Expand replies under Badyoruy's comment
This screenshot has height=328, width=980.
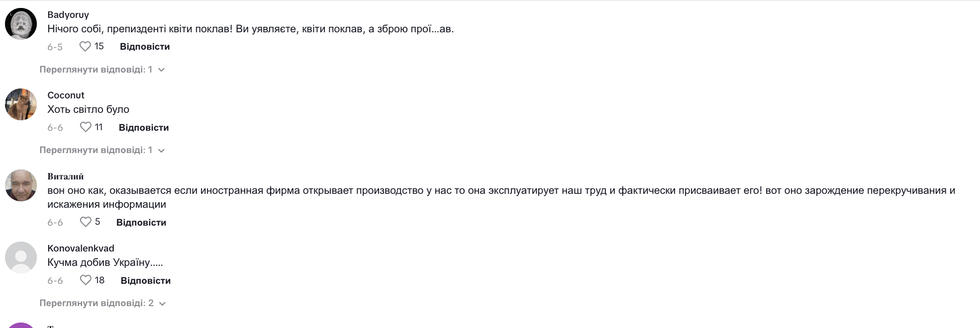pyautogui.click(x=102, y=70)
